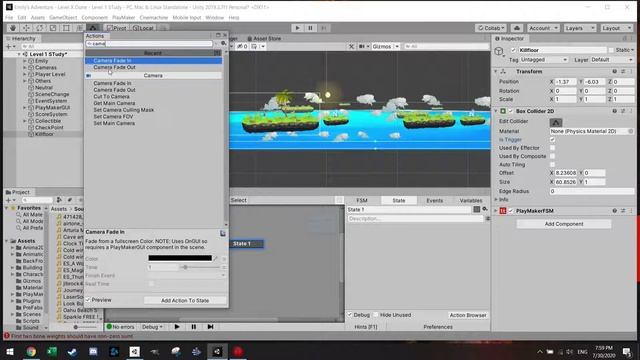Select the Move tool in Unity toolbar
The image size is (640, 360).
click(26, 28)
